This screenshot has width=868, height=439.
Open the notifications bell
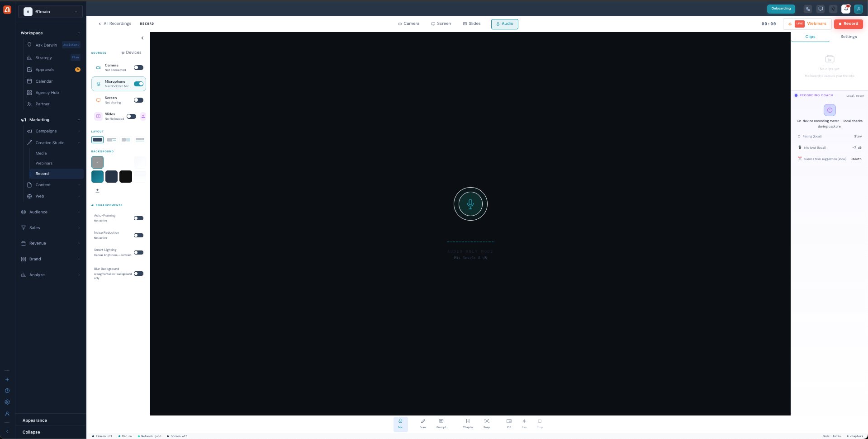pyautogui.click(x=846, y=9)
